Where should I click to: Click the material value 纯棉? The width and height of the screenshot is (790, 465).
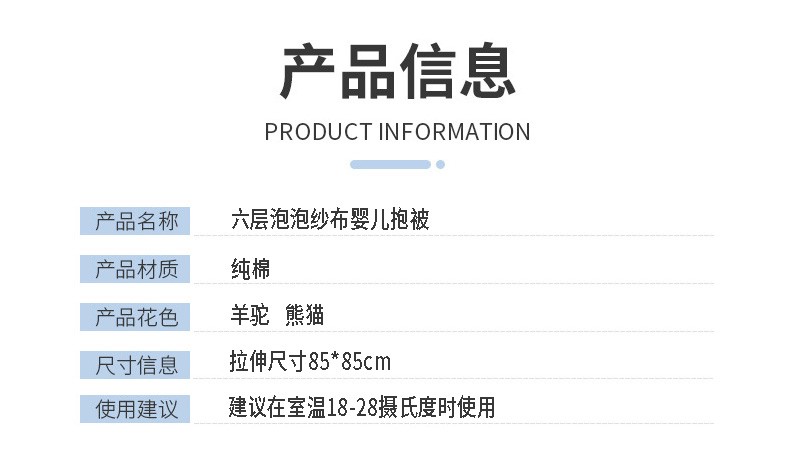tap(250, 269)
